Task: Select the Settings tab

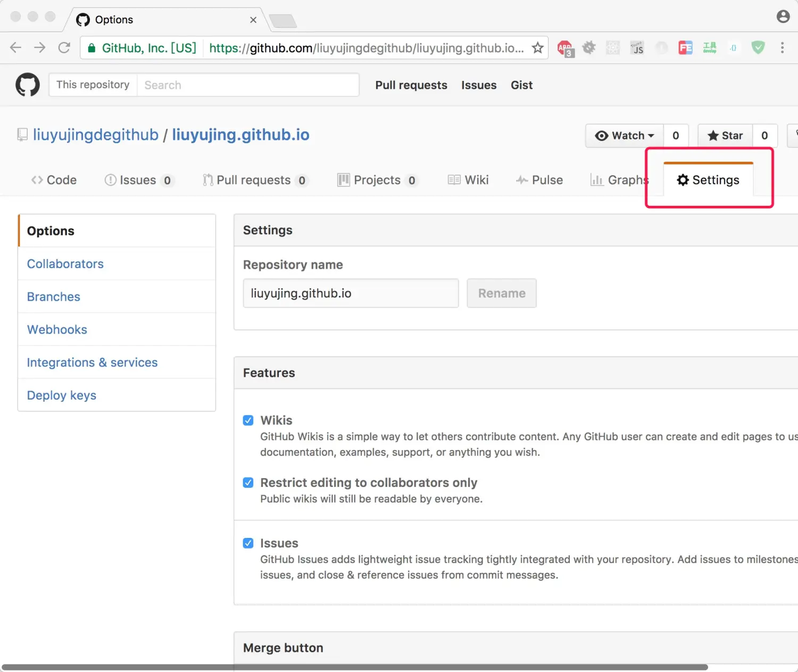Action: click(708, 180)
